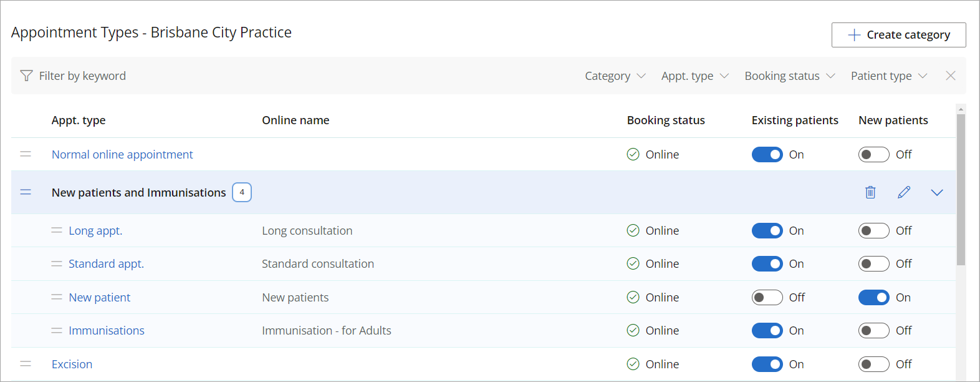Image resolution: width=980 pixels, height=382 pixels.
Task: Open Standard appt. link
Action: tap(106, 263)
